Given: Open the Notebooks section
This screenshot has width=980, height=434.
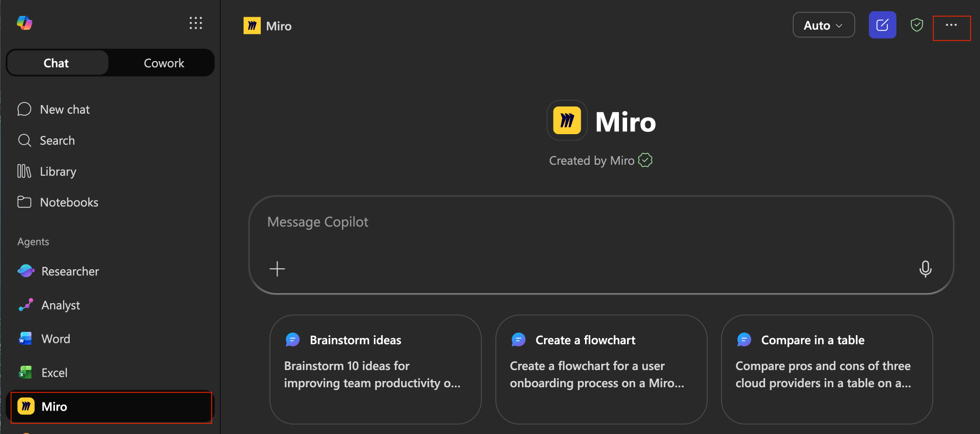Looking at the screenshot, I should (x=110, y=202).
